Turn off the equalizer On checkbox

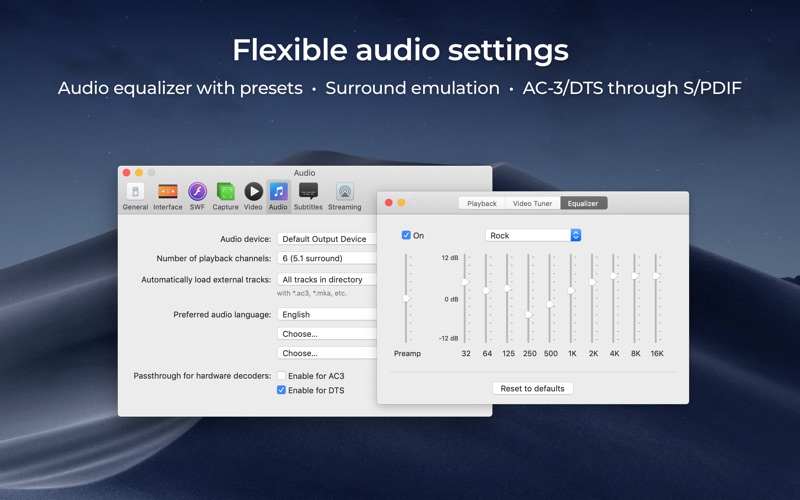(406, 235)
